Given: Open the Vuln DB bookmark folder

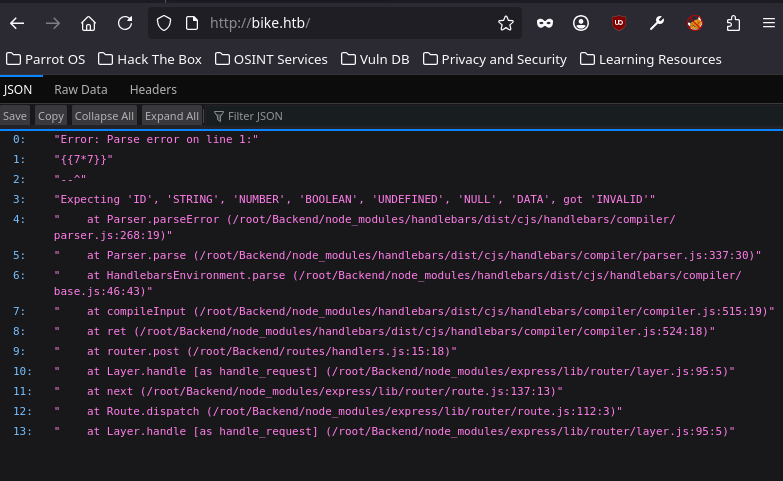Looking at the screenshot, I should tap(375, 59).
